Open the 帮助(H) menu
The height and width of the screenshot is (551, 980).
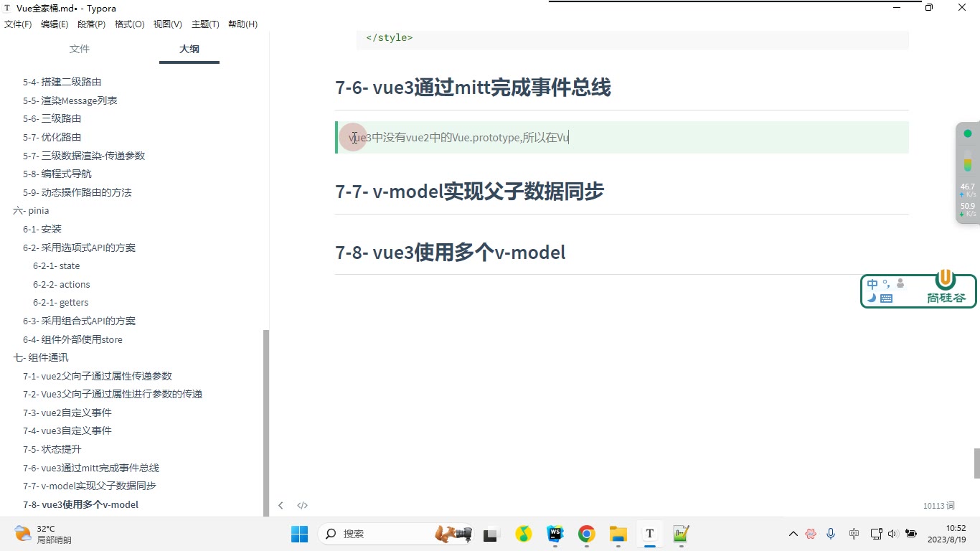[242, 24]
